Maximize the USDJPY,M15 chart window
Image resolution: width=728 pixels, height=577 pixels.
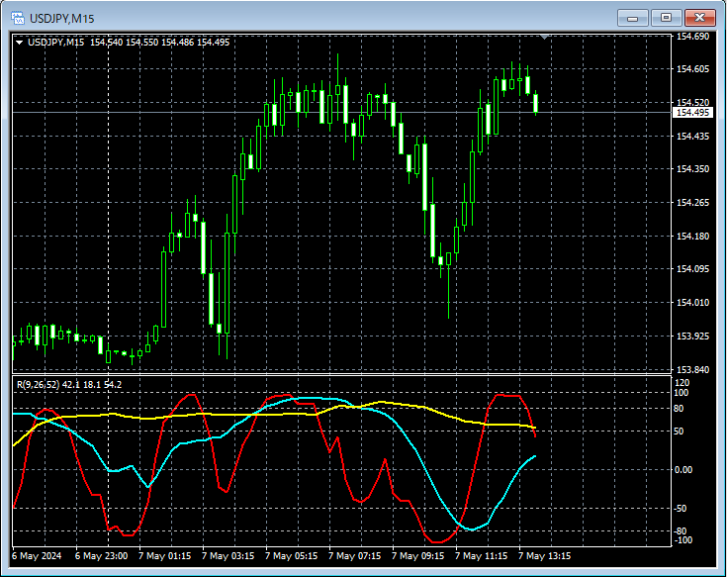666,17
